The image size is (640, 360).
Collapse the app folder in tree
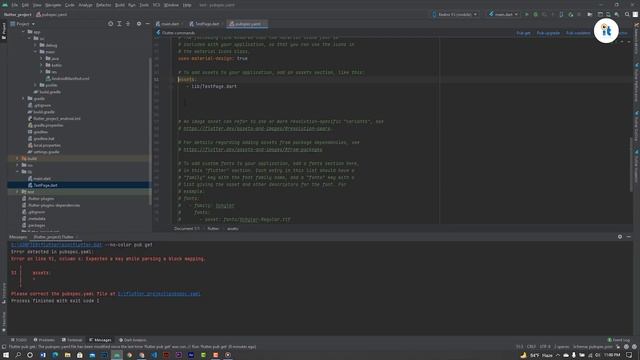(x=23, y=31)
